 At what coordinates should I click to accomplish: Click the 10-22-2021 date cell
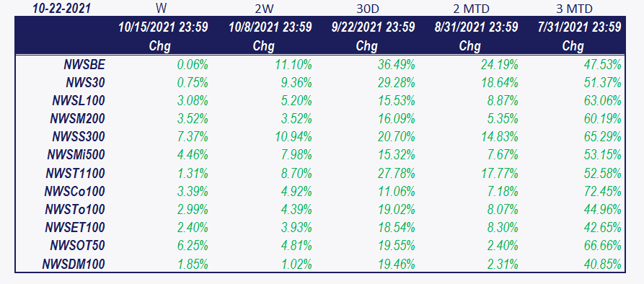(x=61, y=8)
